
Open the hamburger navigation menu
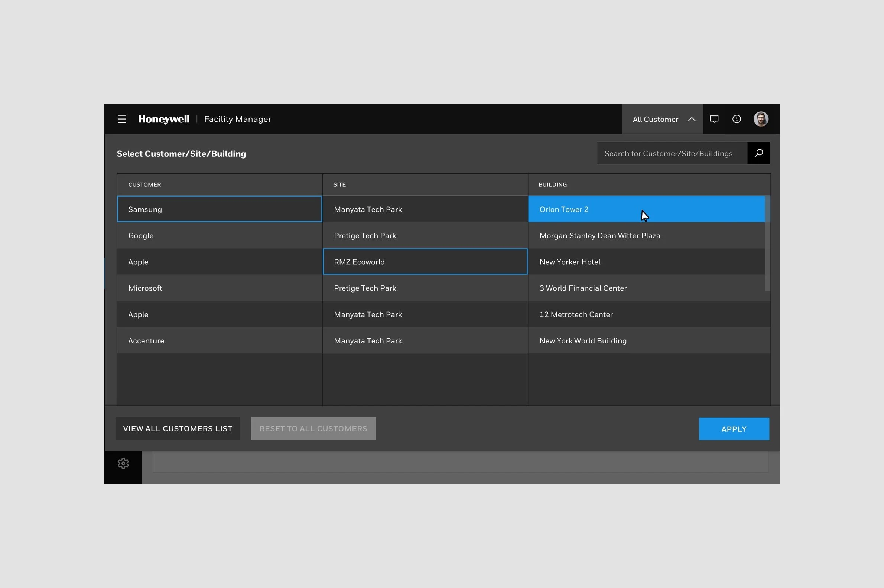click(x=121, y=119)
